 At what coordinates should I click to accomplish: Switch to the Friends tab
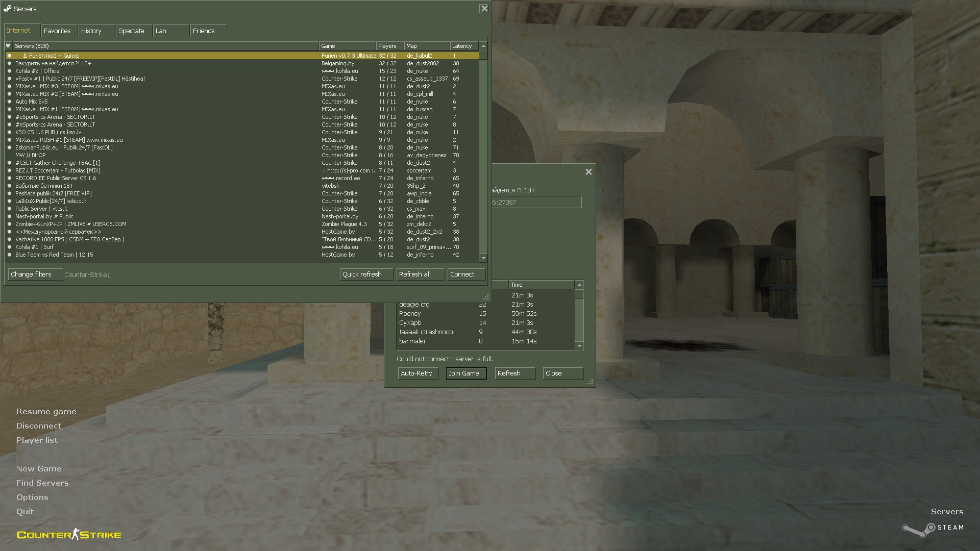209,31
